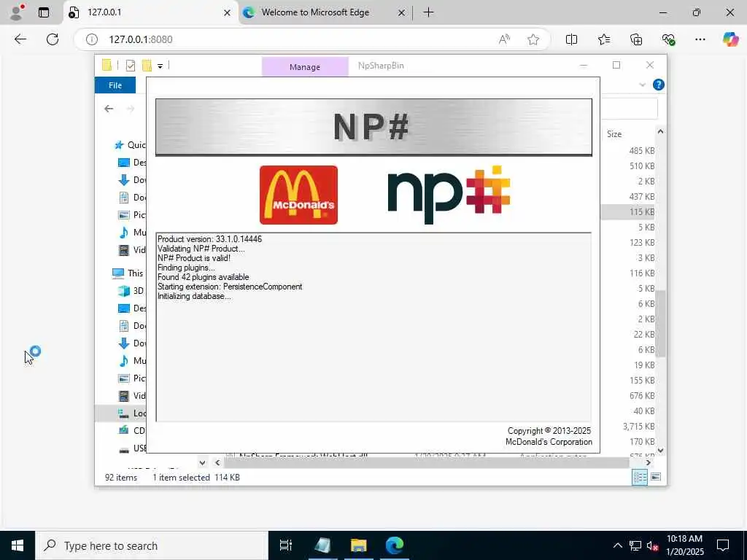
Task: Click the Product version 33.1.0.14446 line
Action: click(209, 239)
